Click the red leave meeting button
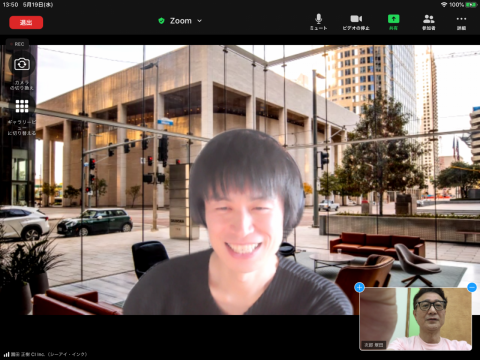 26,22
